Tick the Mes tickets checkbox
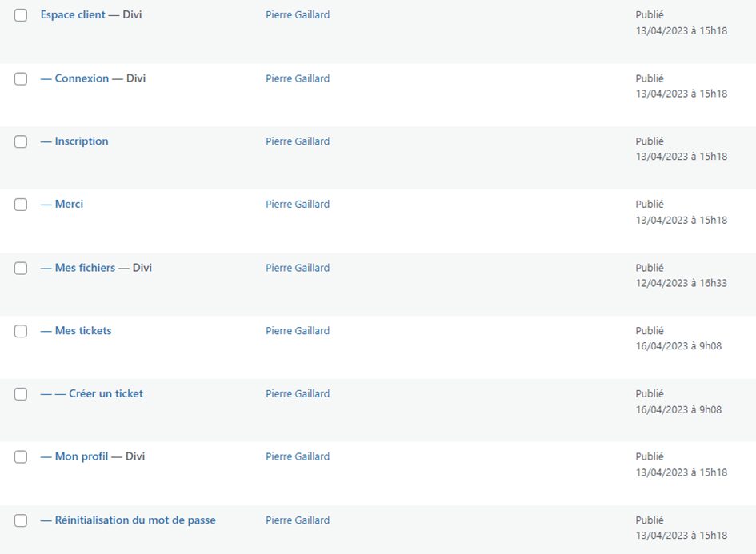The width and height of the screenshot is (756, 554). tap(21, 331)
